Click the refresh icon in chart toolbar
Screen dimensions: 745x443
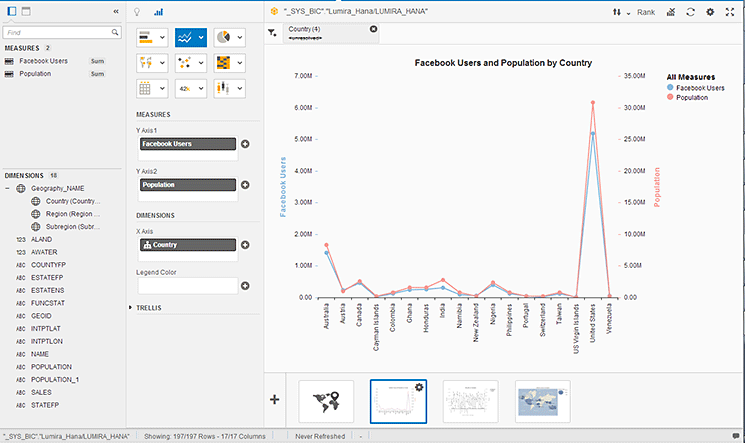click(690, 12)
